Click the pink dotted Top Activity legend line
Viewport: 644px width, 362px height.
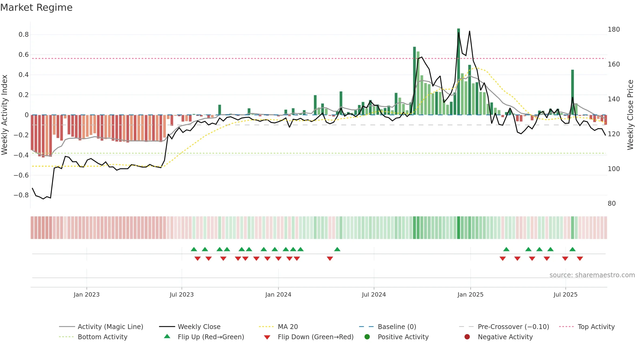tap(567, 327)
